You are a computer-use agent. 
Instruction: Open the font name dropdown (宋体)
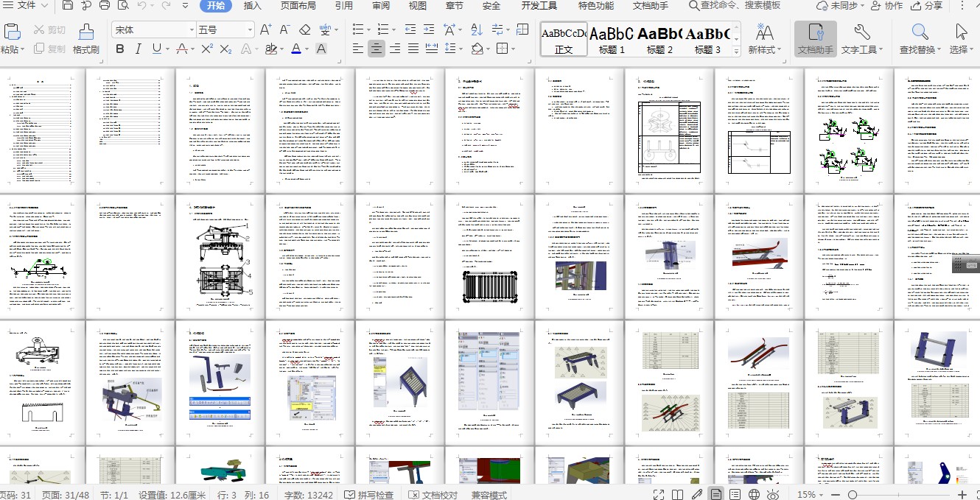tap(191, 30)
